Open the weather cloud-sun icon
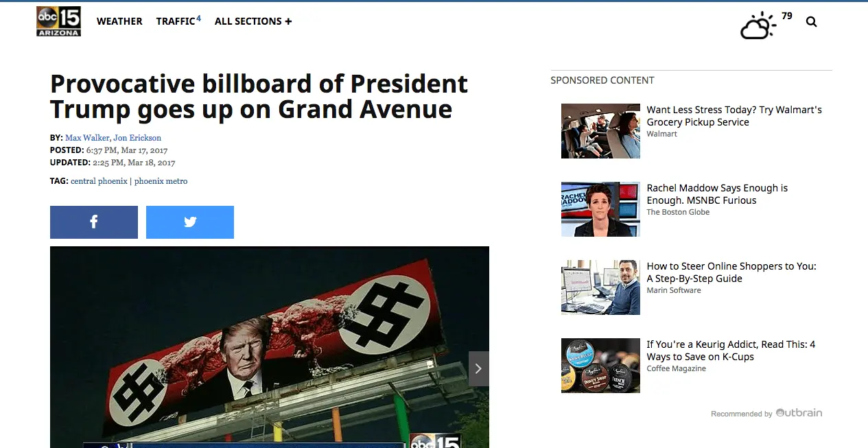The height and width of the screenshot is (448, 868). tap(758, 25)
